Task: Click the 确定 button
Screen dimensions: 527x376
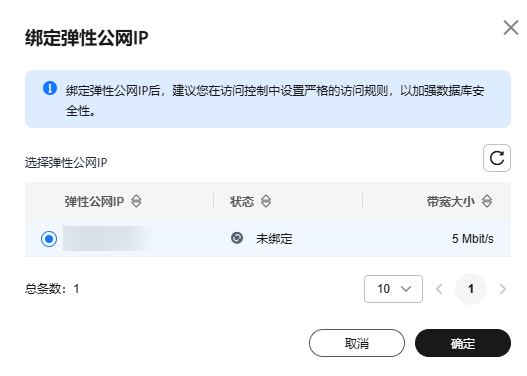Action: pos(463,343)
